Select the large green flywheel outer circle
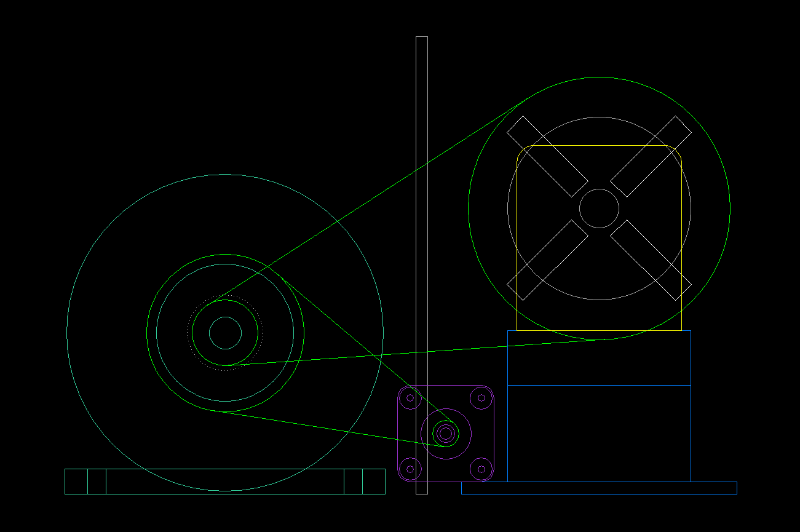800x532 pixels. tap(67, 333)
